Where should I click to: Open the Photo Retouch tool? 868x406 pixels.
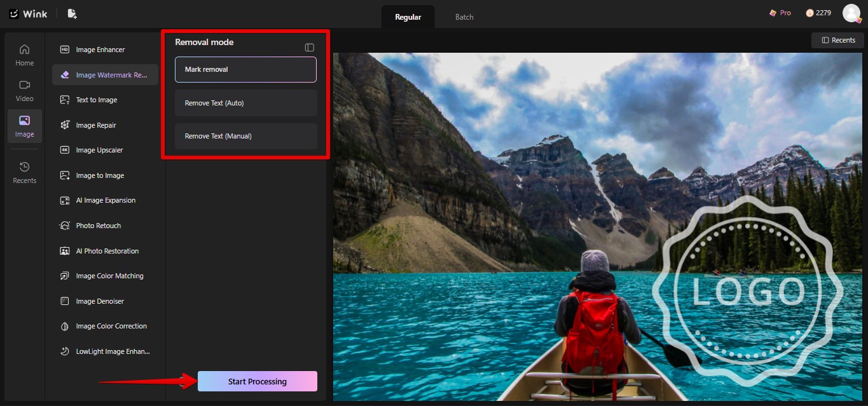pos(105,226)
